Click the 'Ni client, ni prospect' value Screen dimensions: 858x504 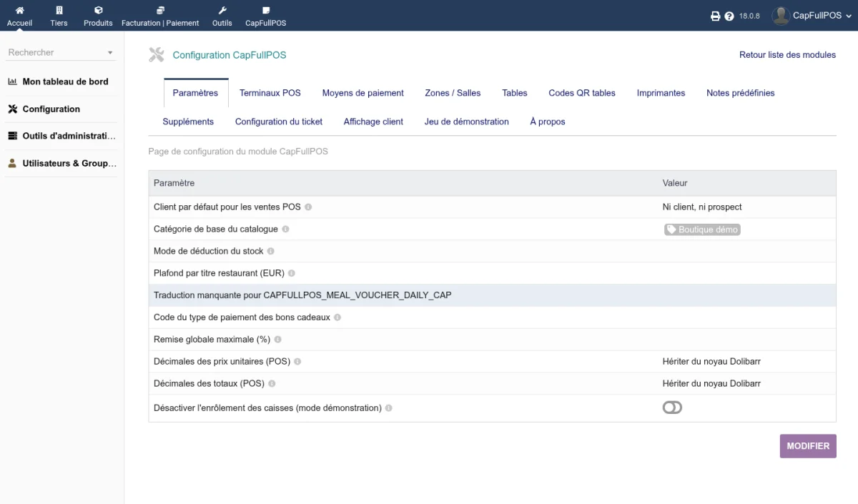tap(702, 207)
